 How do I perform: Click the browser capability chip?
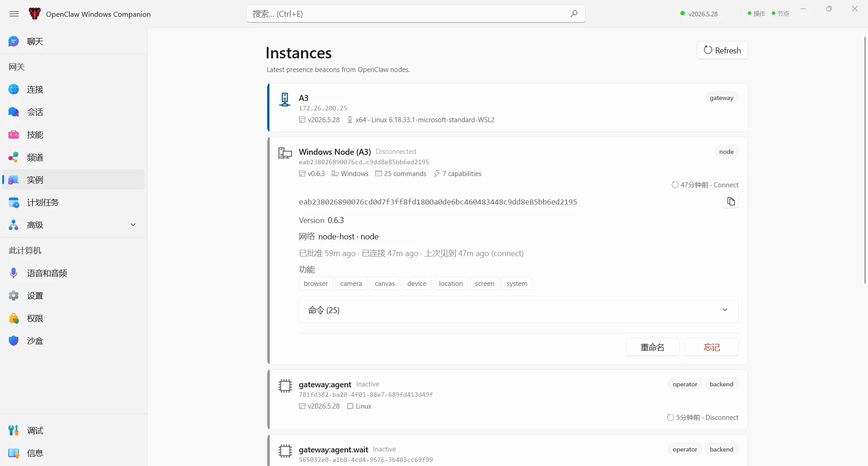pyautogui.click(x=316, y=284)
